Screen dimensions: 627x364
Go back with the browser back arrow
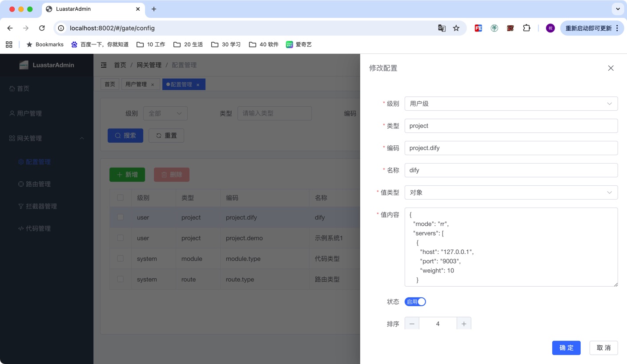click(10, 28)
